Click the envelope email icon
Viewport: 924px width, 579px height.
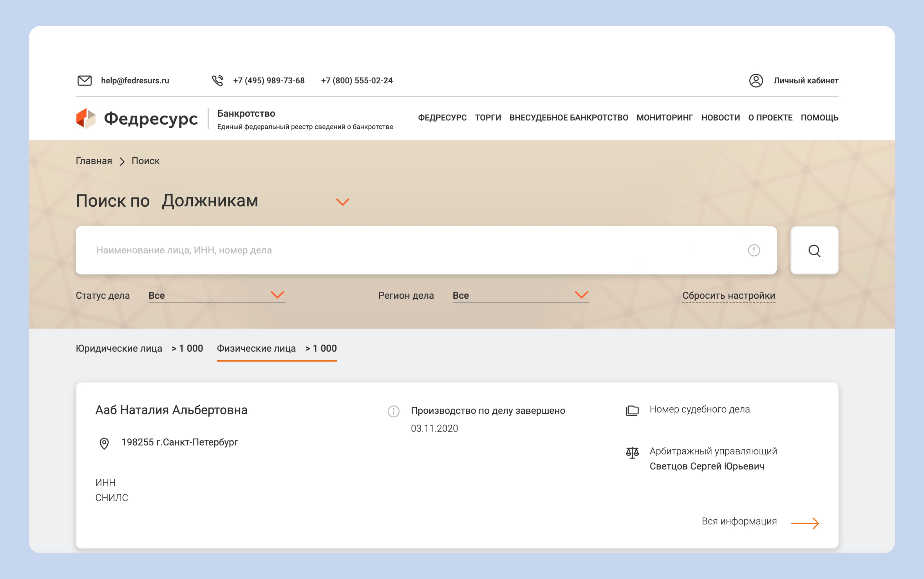pos(85,81)
